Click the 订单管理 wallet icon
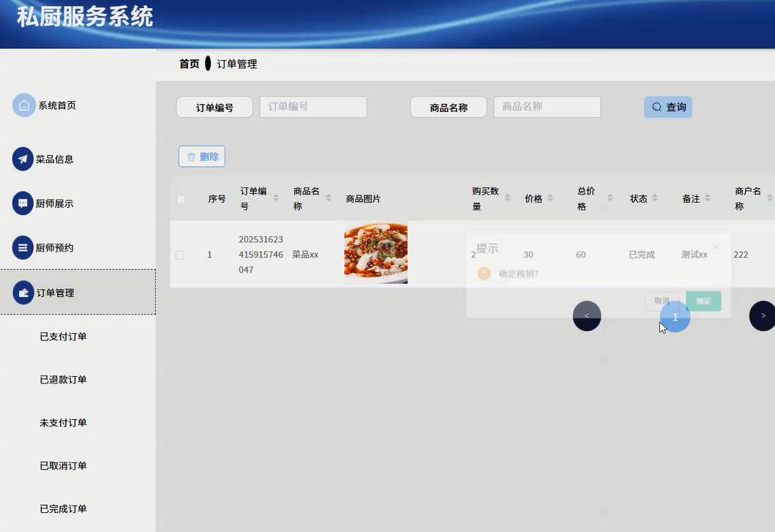775x532 pixels. tap(23, 293)
